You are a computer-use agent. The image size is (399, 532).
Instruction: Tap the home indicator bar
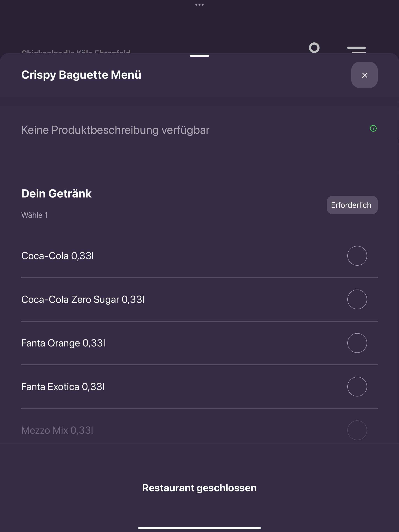coord(199,528)
